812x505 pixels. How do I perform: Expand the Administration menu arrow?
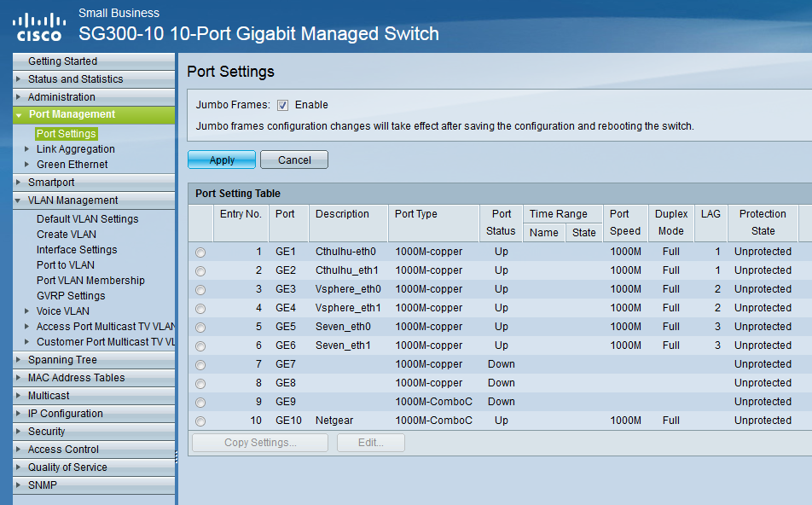point(19,97)
